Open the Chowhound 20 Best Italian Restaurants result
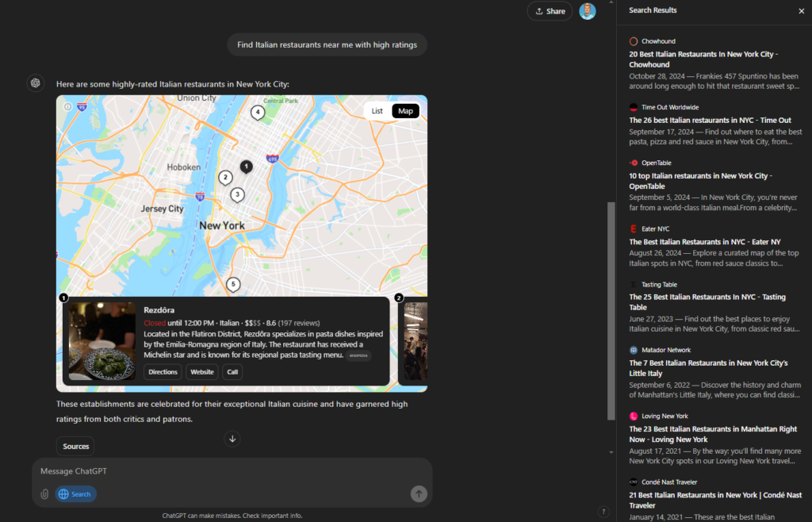This screenshot has width=812, height=522. (x=715, y=63)
